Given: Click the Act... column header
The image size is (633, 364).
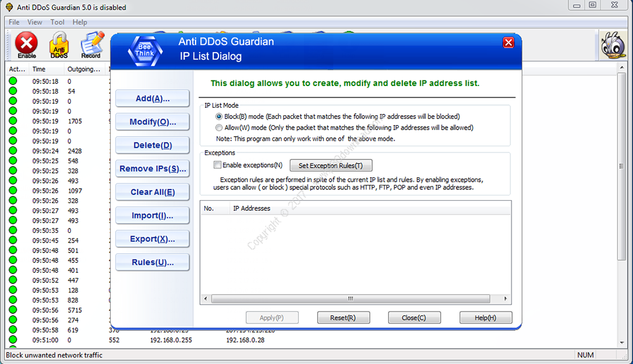Looking at the screenshot, I should [17, 69].
